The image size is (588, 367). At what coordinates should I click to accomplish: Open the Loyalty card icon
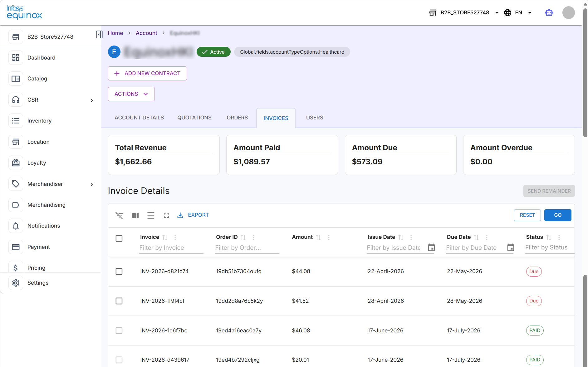tap(16, 163)
